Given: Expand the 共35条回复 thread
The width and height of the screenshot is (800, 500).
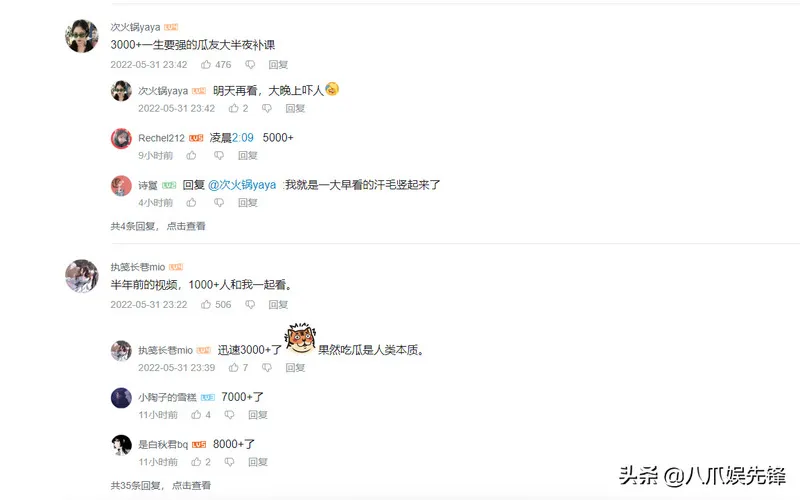Looking at the screenshot, I should pyautogui.click(x=160, y=485).
